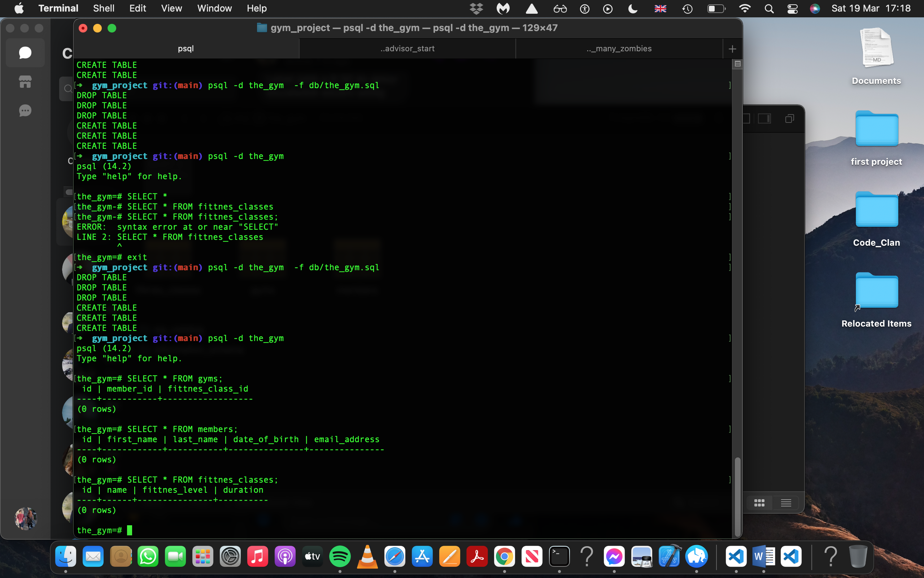Open Control Center

[792, 8]
